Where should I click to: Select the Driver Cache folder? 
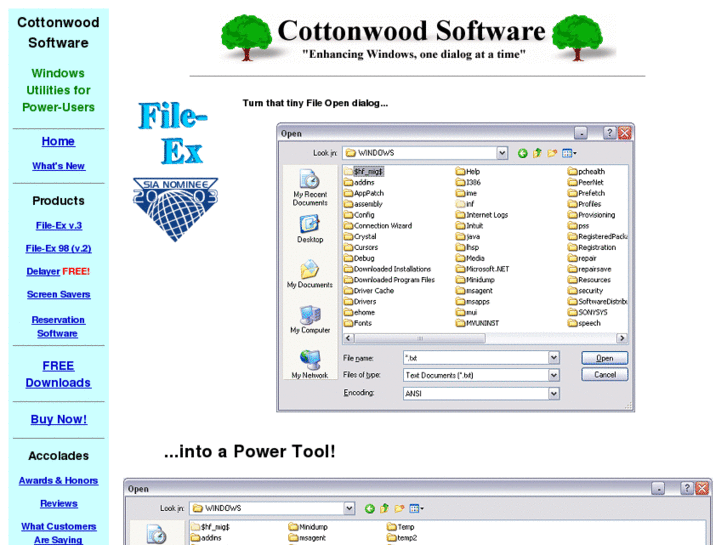369,291
